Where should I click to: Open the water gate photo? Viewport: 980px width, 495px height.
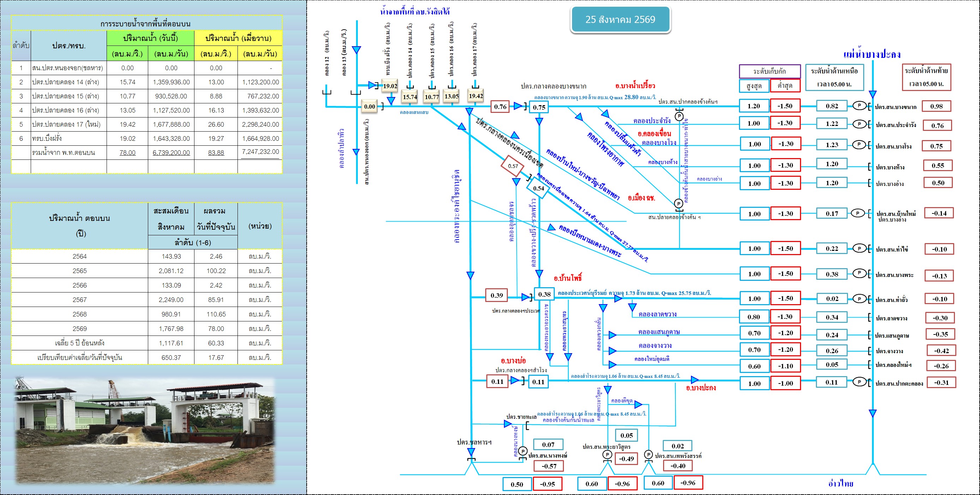pos(145,430)
